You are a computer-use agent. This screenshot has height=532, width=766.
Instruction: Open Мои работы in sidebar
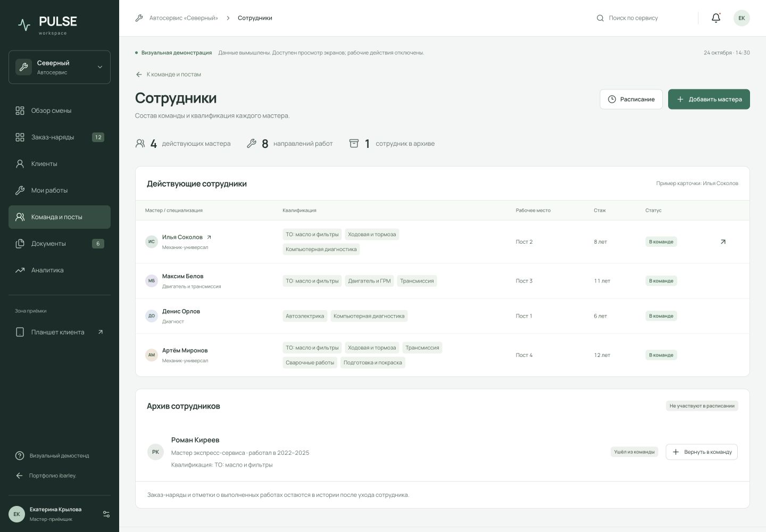coord(60,190)
